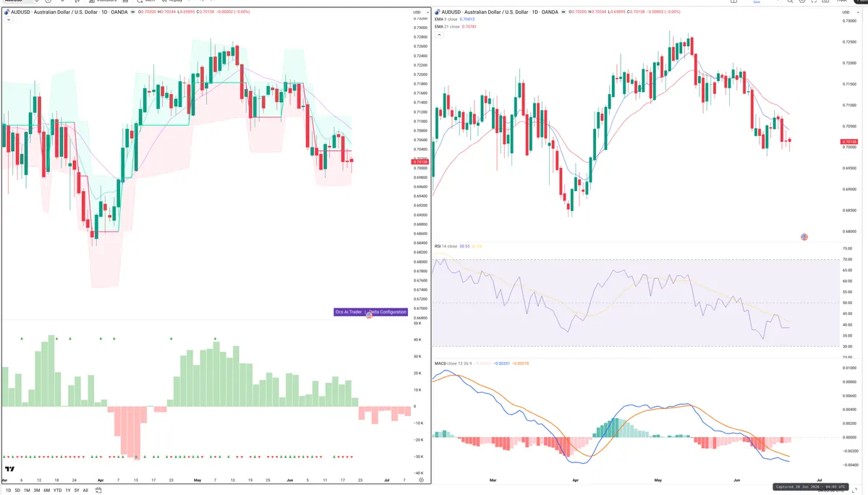Click left chart current price label 0.70138
868x495 pixels.
[419, 163]
